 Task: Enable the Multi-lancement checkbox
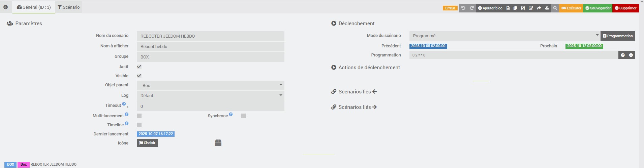tap(139, 116)
